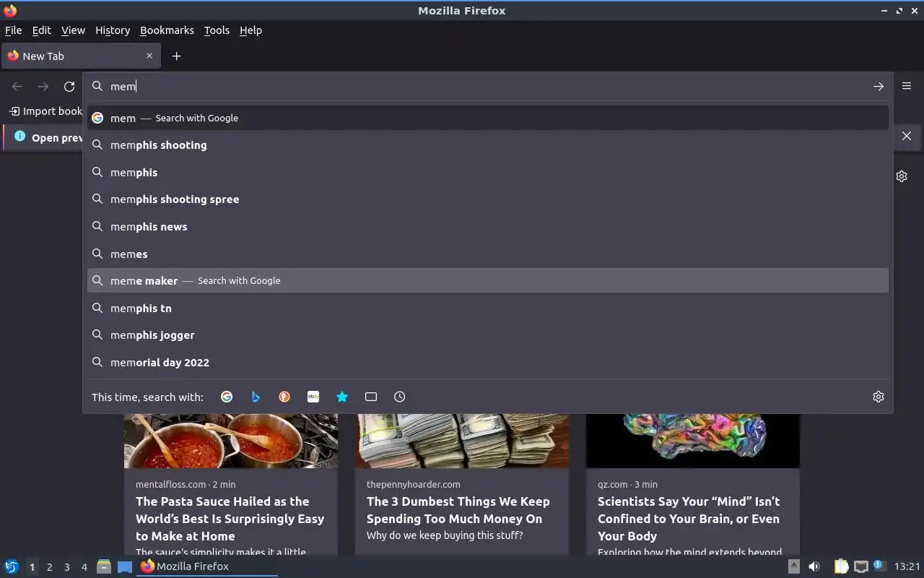Click the colorful brain thumbnail
The height and width of the screenshot is (578, 924).
pos(693,441)
